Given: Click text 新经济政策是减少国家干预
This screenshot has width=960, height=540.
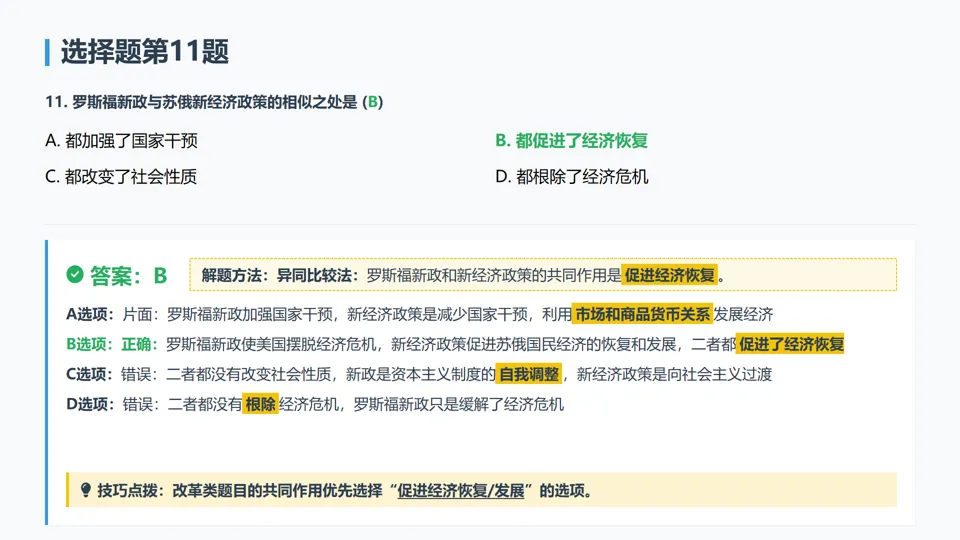Looking at the screenshot, I should click(x=437, y=314).
